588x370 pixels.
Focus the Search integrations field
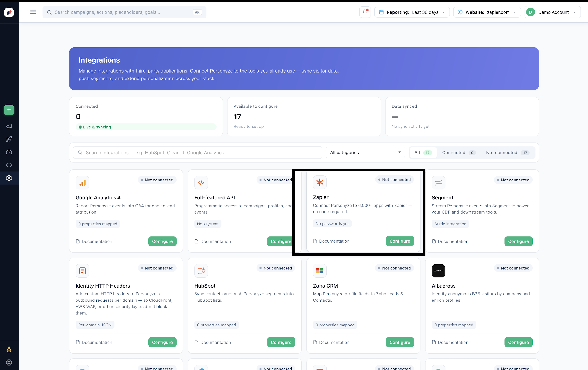[197, 153]
